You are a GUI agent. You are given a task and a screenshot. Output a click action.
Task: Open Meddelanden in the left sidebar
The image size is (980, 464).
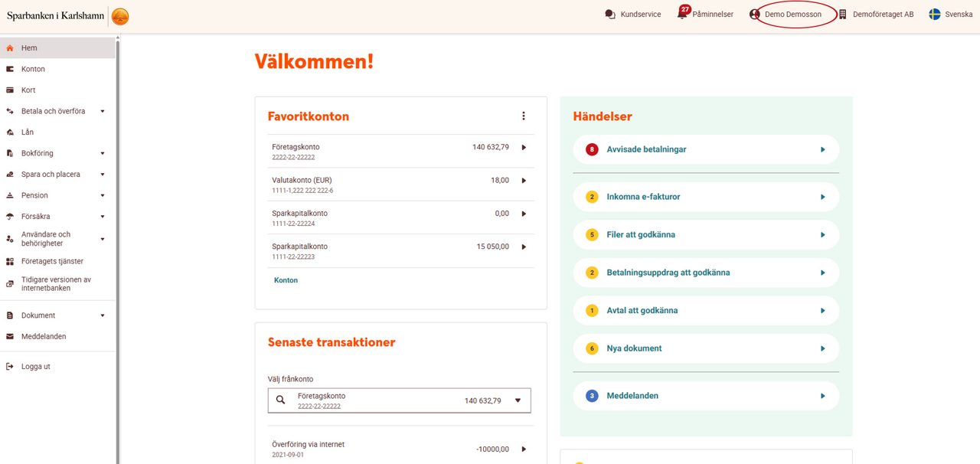pyautogui.click(x=43, y=336)
